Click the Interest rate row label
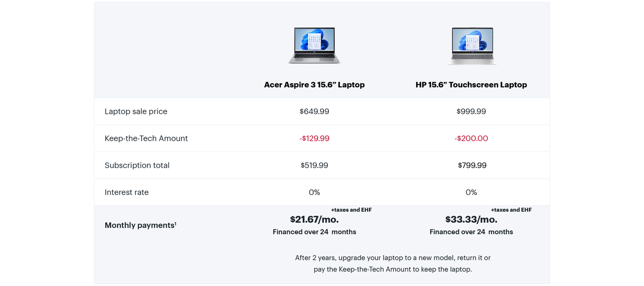Image resolution: width=644 pixels, height=286 pixels. coord(126,192)
